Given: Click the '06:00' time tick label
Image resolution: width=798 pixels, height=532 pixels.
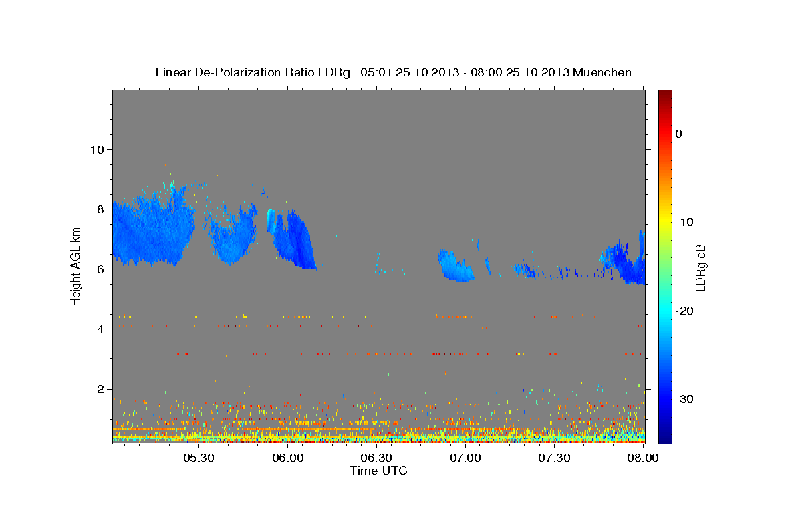Looking at the screenshot, I should (x=288, y=458).
